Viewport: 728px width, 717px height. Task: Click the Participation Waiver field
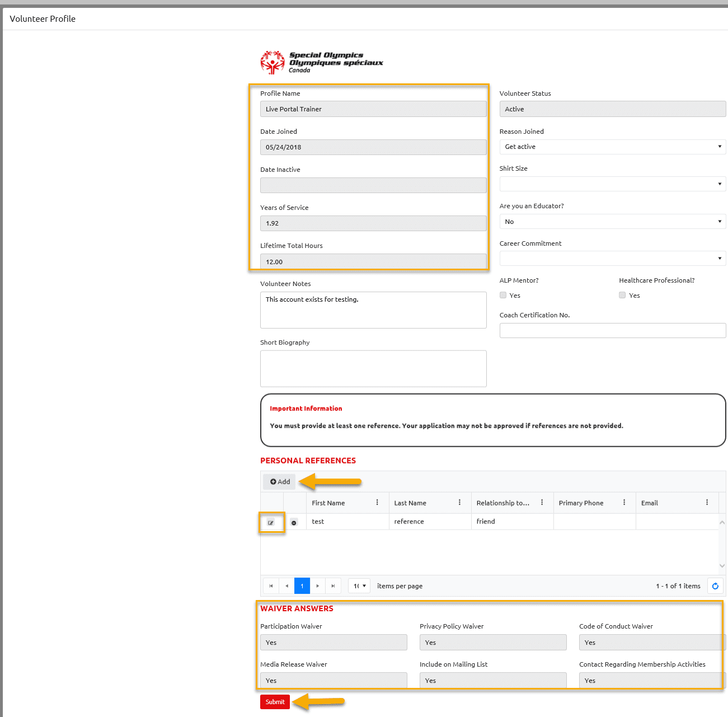(334, 643)
